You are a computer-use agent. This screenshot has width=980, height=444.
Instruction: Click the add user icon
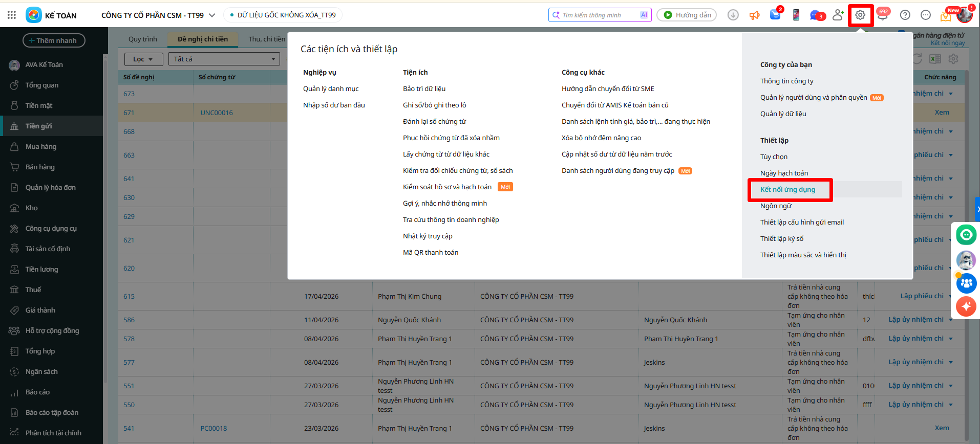coord(838,15)
